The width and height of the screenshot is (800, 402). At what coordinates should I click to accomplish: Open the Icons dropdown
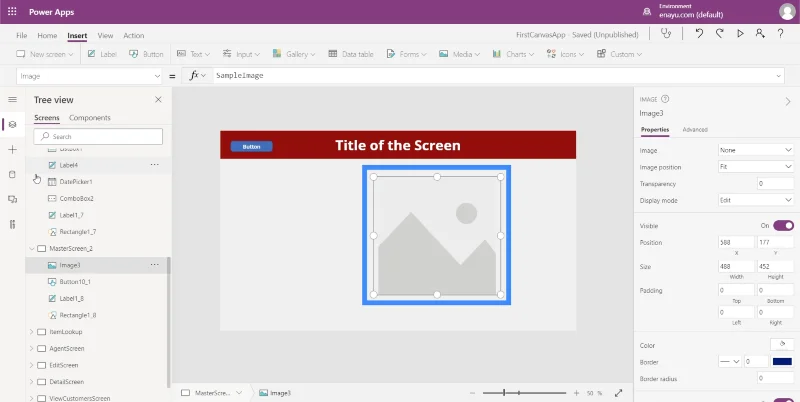click(x=565, y=54)
